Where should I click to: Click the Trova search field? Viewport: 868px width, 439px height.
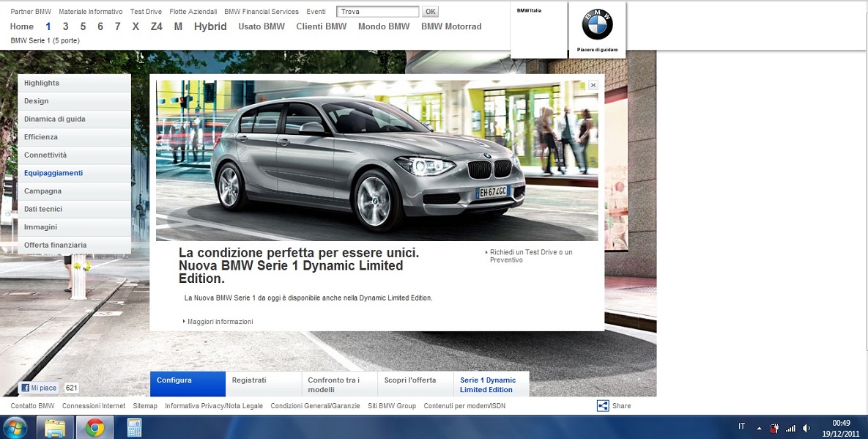[377, 12]
